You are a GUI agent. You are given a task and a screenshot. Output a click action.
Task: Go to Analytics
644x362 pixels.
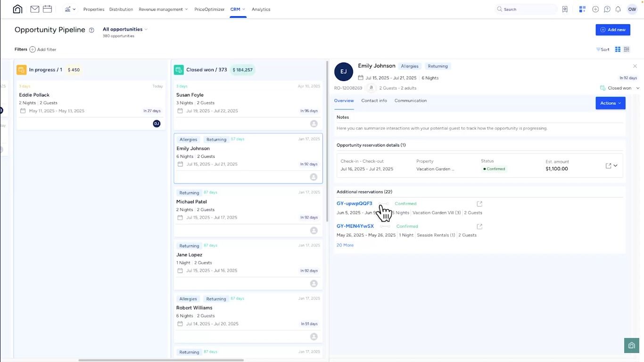click(x=261, y=9)
